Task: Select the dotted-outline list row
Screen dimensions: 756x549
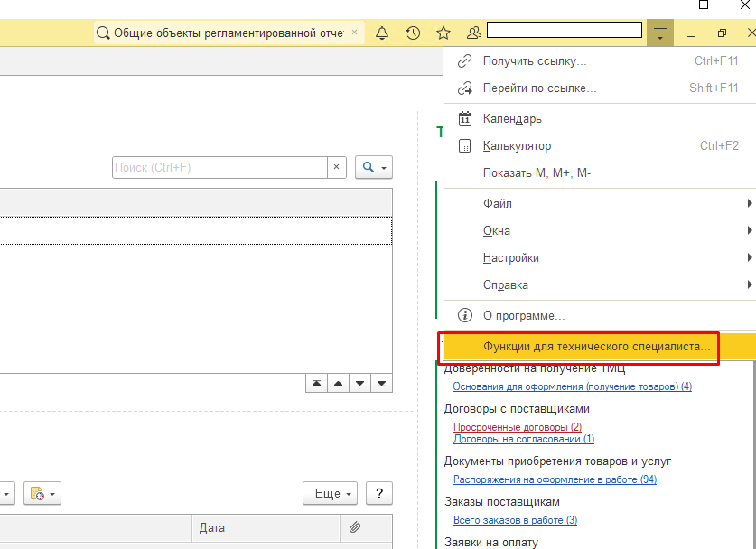Action: [x=196, y=230]
